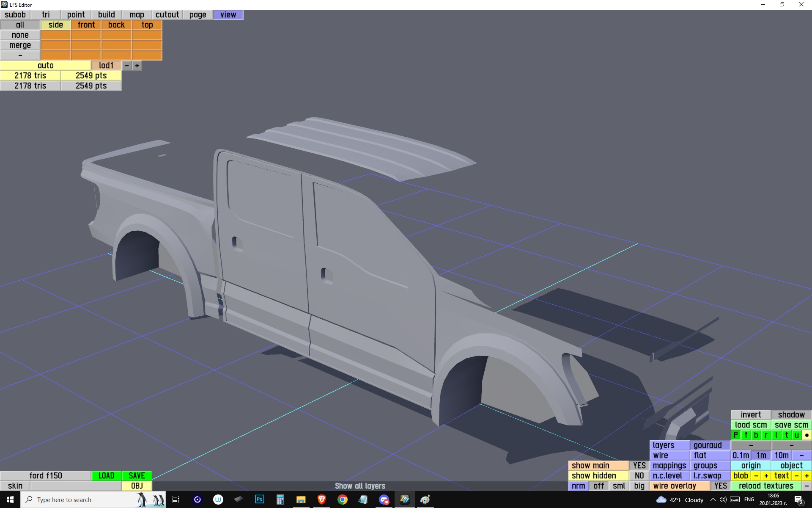
Task: Open the cutout tab
Action: (167, 15)
